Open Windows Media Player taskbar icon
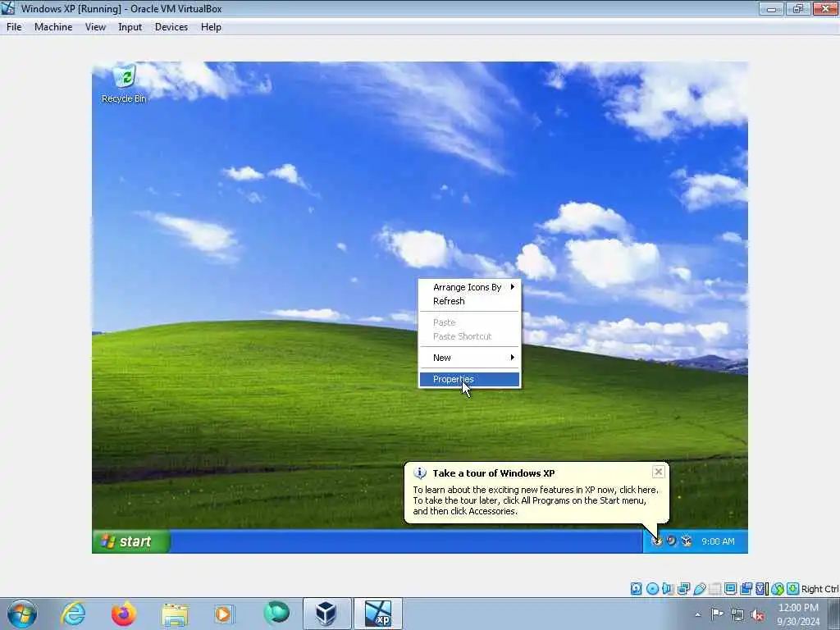This screenshot has height=630, width=840. 223,614
